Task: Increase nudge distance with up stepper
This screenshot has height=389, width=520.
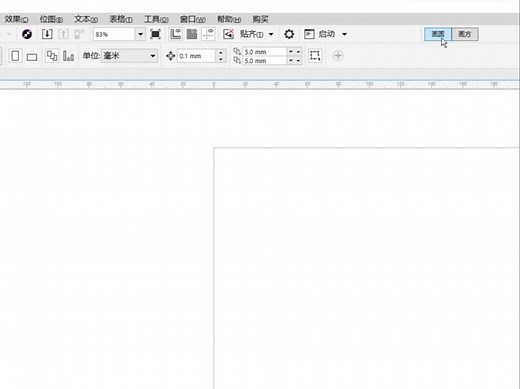Action: [221, 52]
